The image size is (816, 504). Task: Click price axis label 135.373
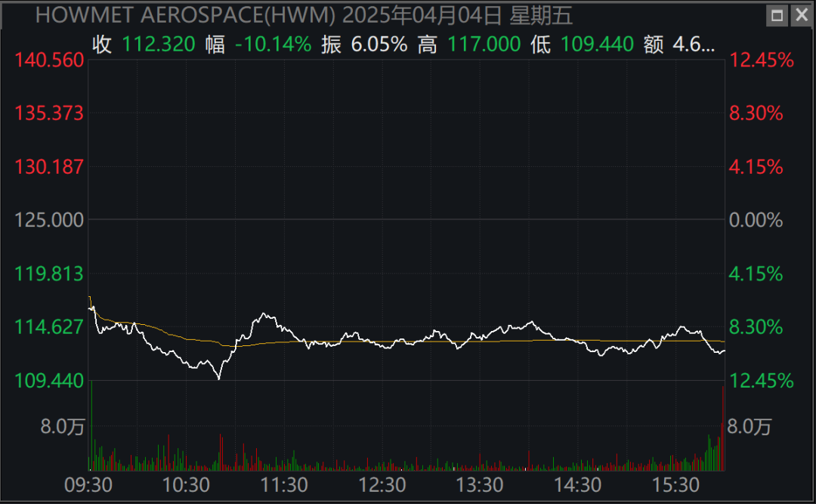click(x=49, y=113)
